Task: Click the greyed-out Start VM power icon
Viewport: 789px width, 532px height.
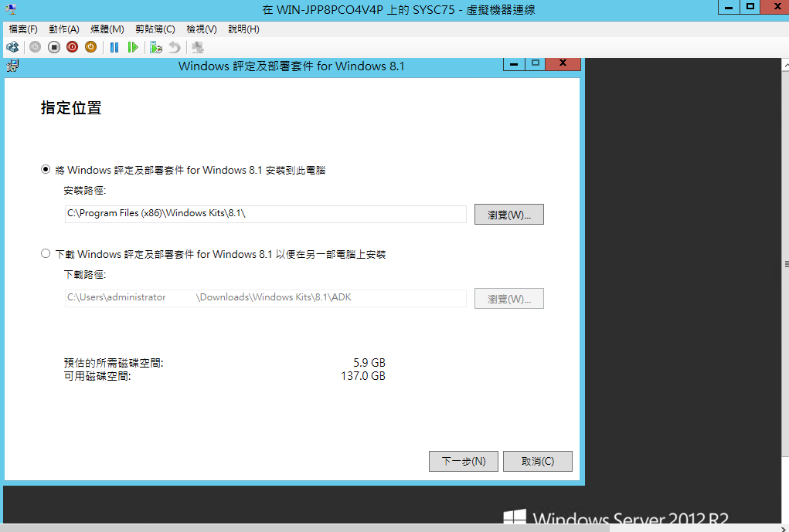Action: 35,47
